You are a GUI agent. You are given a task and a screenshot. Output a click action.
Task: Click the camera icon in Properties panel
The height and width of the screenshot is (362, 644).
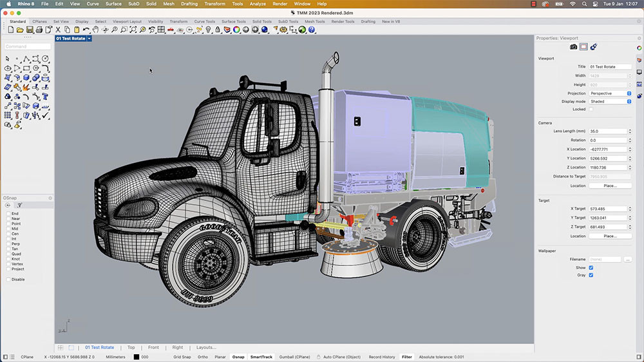(573, 46)
